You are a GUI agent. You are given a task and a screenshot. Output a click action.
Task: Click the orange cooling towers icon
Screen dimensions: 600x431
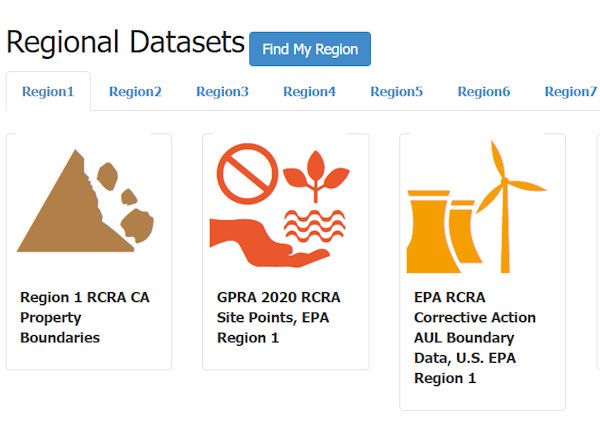click(444, 232)
